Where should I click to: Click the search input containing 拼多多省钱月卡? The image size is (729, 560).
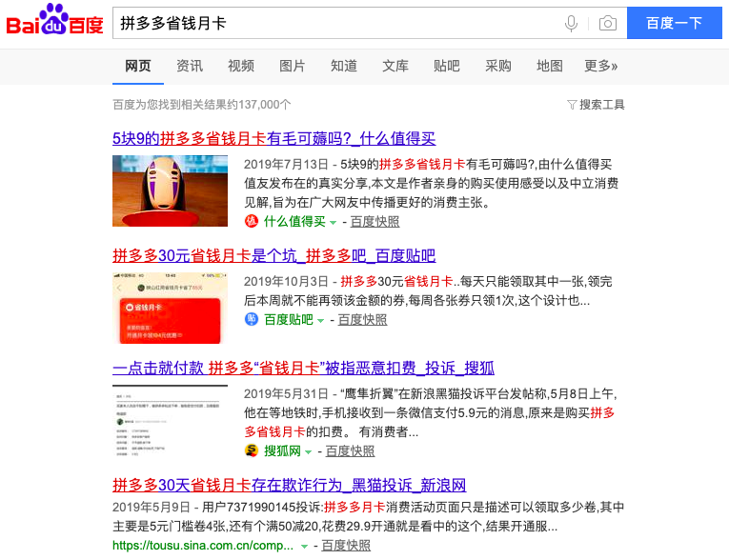coord(334,23)
